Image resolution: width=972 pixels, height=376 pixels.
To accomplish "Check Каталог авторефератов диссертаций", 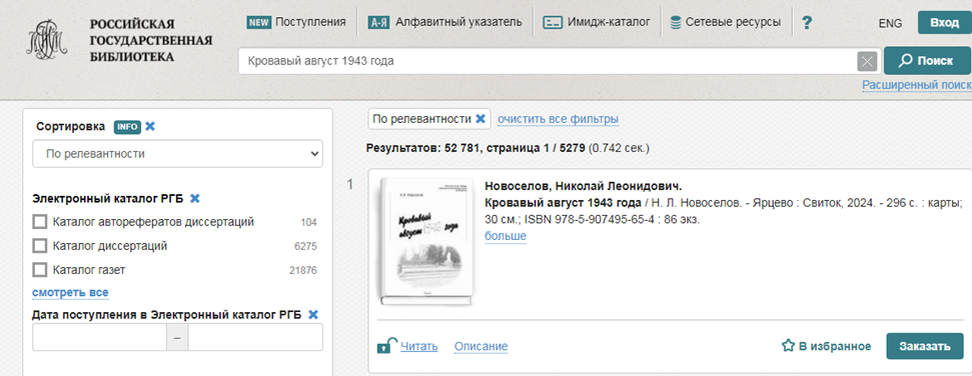I will [x=40, y=222].
